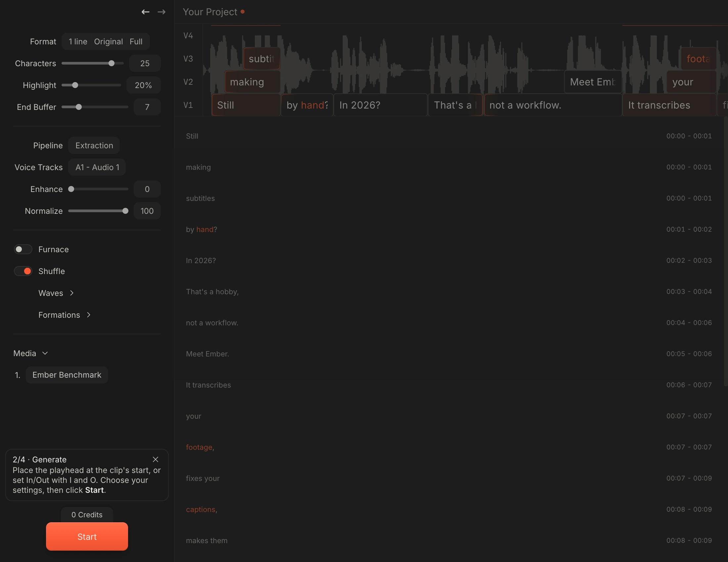Viewport: 728px width, 562px height.
Task: Select the V4 track label
Action: (x=188, y=36)
